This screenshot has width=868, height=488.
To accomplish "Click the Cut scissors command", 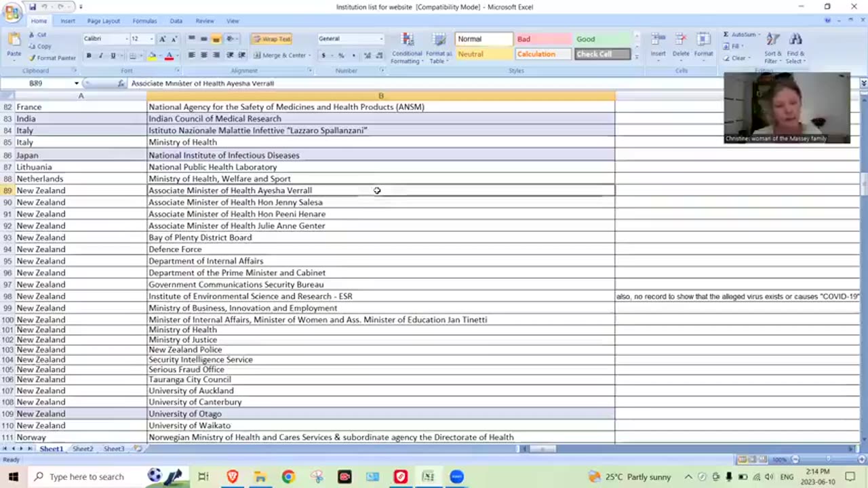I will (x=38, y=35).
